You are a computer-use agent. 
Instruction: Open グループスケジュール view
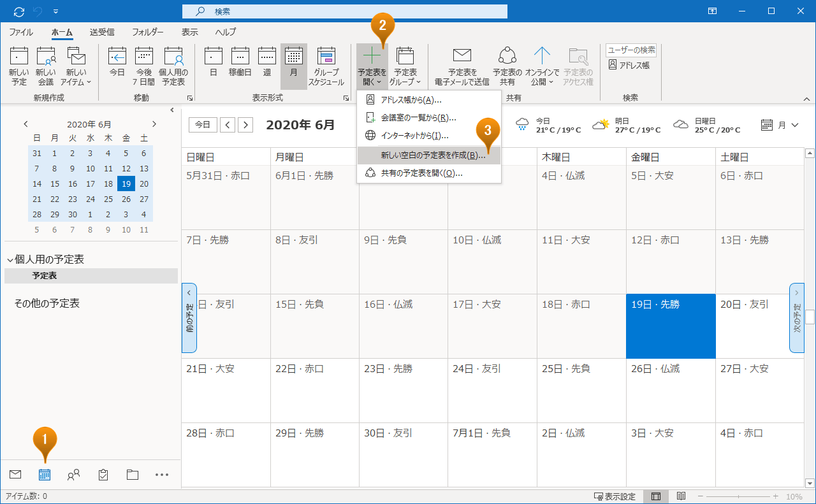tap(326, 66)
